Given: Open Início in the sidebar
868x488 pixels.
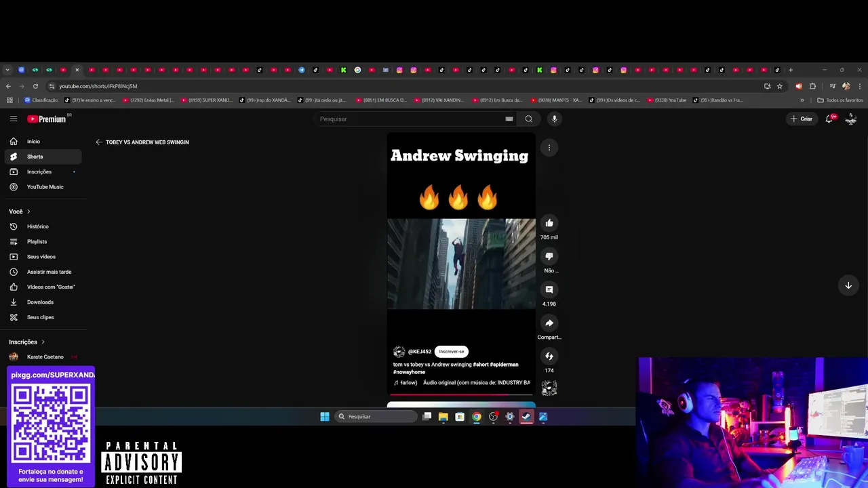Looking at the screenshot, I should tap(43, 142).
